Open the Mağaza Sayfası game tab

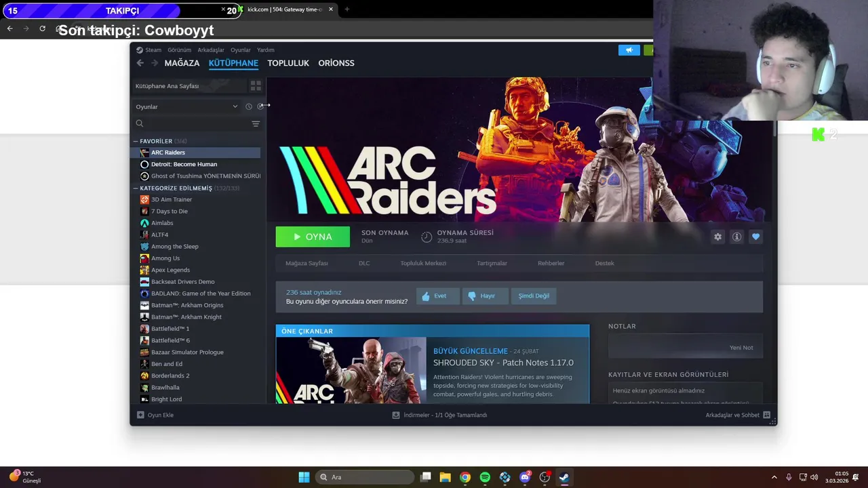(307, 263)
